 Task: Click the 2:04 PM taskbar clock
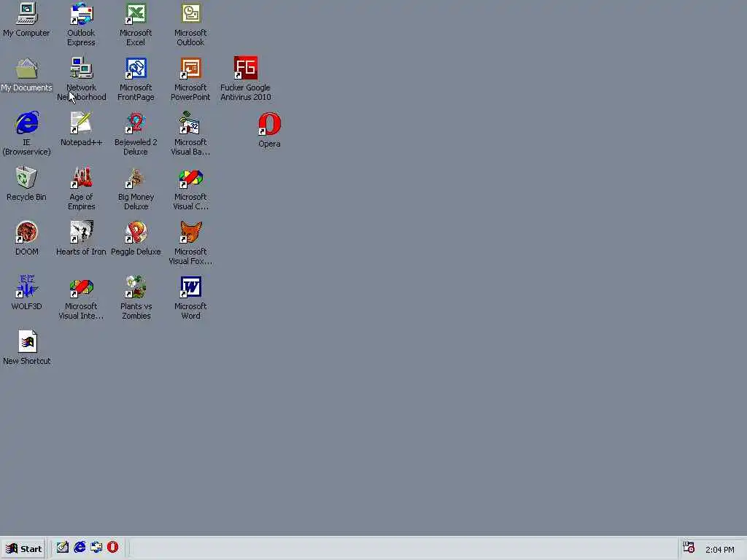[719, 550]
